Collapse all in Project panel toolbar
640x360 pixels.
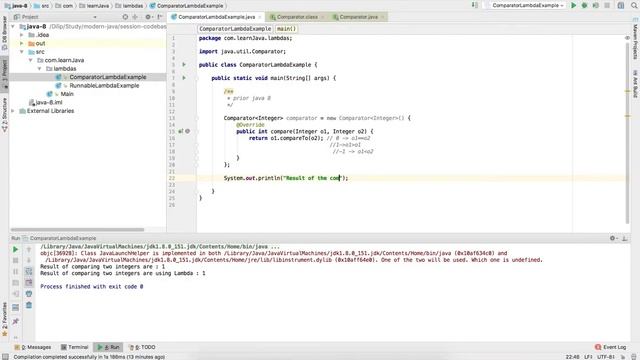tap(135, 17)
